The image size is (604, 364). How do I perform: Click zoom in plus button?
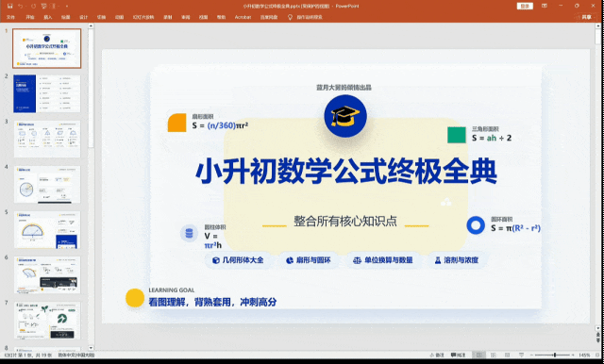point(573,355)
